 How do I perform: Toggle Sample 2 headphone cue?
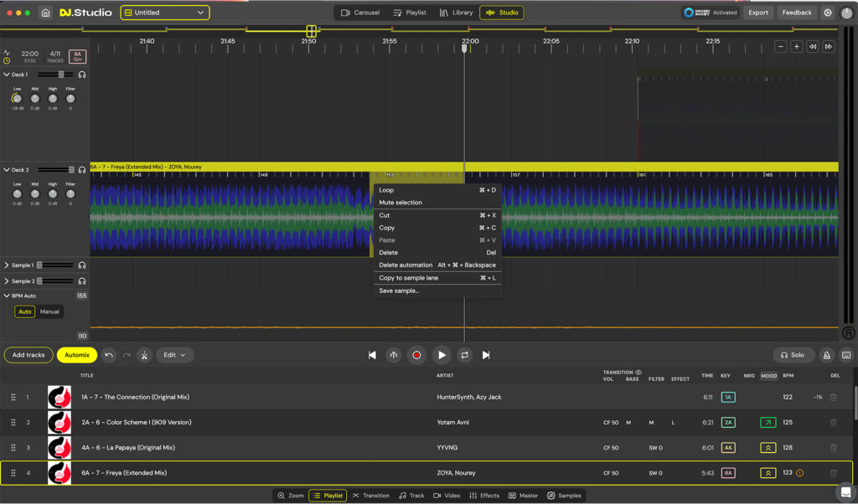click(x=82, y=281)
